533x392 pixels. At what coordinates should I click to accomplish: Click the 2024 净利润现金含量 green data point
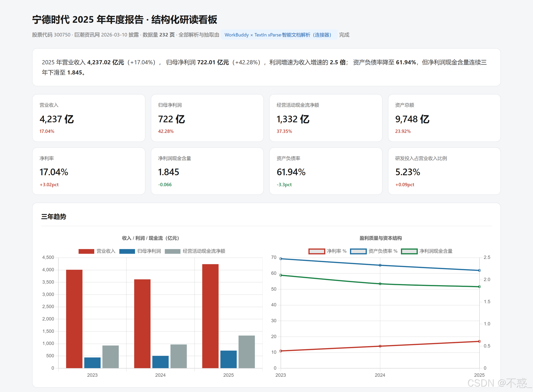point(380,284)
